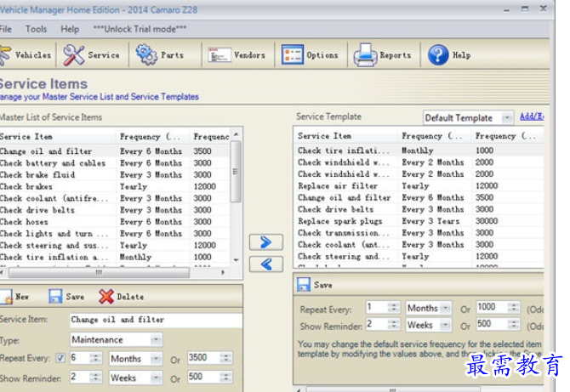Viewport: 570px width, 392px height.
Task: Adjust the template Show Reminder 2 stepper
Action: click(394, 325)
